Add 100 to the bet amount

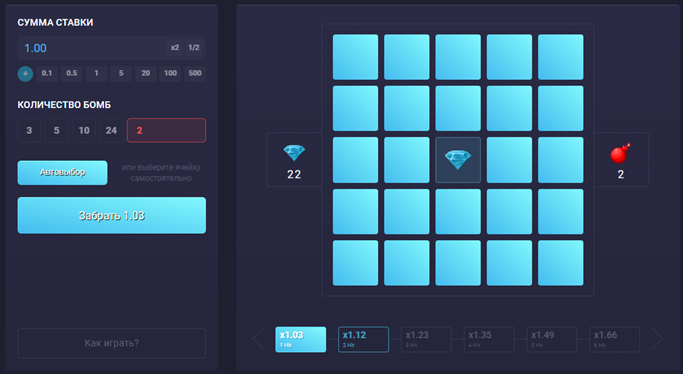pos(170,73)
